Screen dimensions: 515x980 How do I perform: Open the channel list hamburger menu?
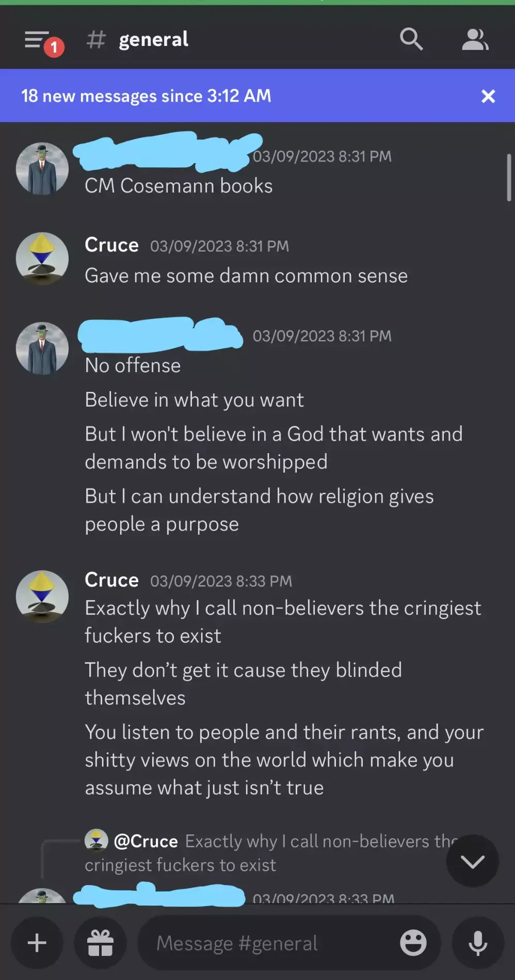37,40
